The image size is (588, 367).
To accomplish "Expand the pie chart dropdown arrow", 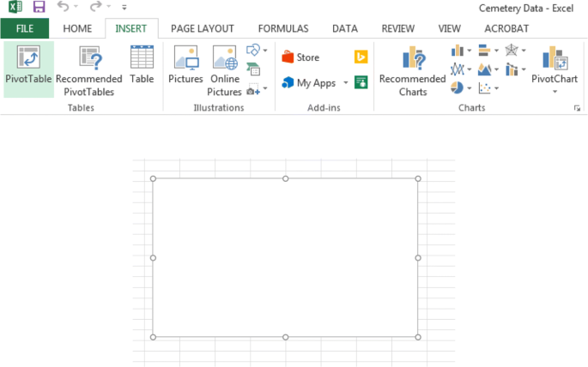I will 470,88.
